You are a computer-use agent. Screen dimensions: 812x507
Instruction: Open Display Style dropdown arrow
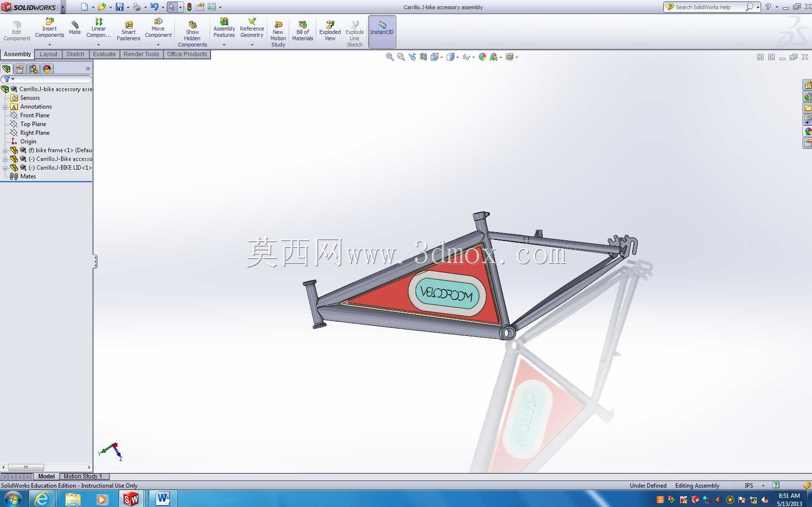coord(458,57)
